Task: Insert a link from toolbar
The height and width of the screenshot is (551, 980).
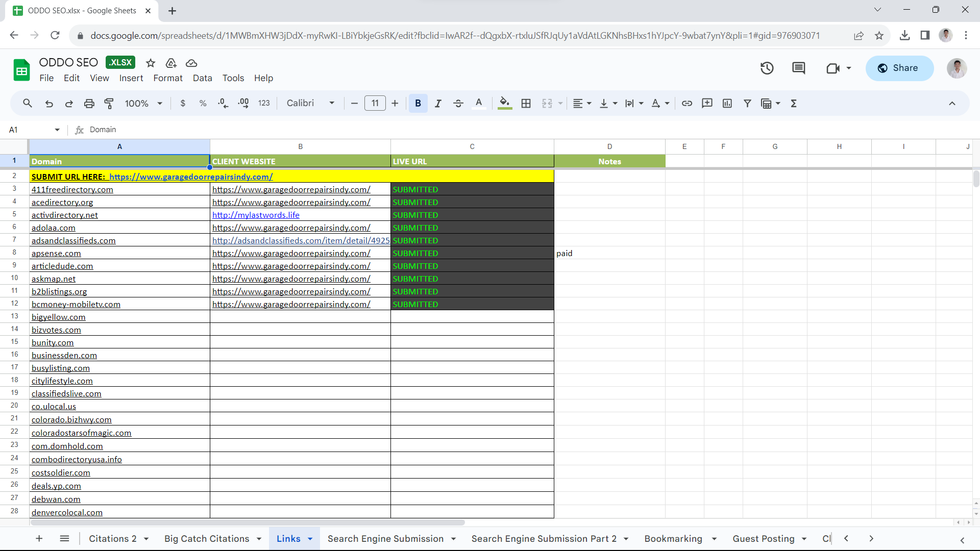Action: (687, 104)
